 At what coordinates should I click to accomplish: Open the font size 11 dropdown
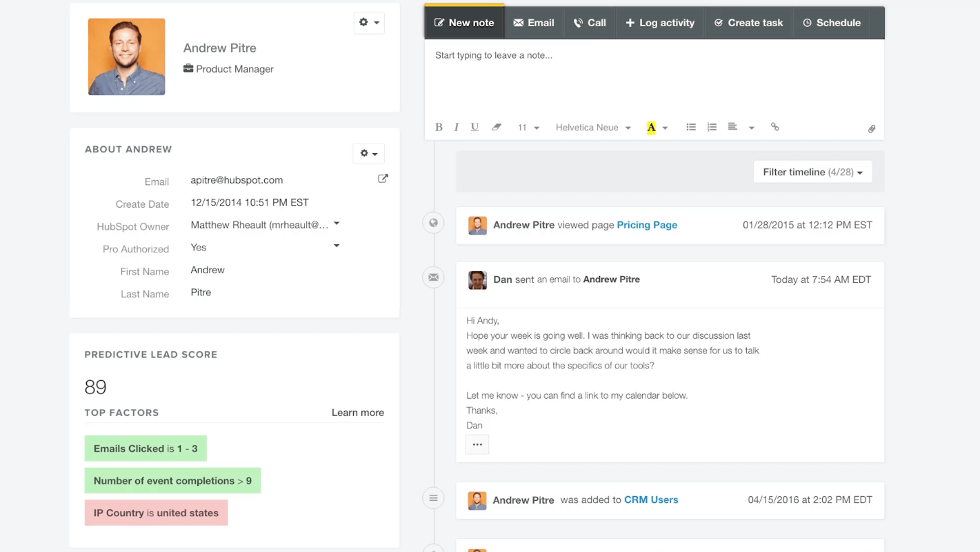tap(528, 128)
